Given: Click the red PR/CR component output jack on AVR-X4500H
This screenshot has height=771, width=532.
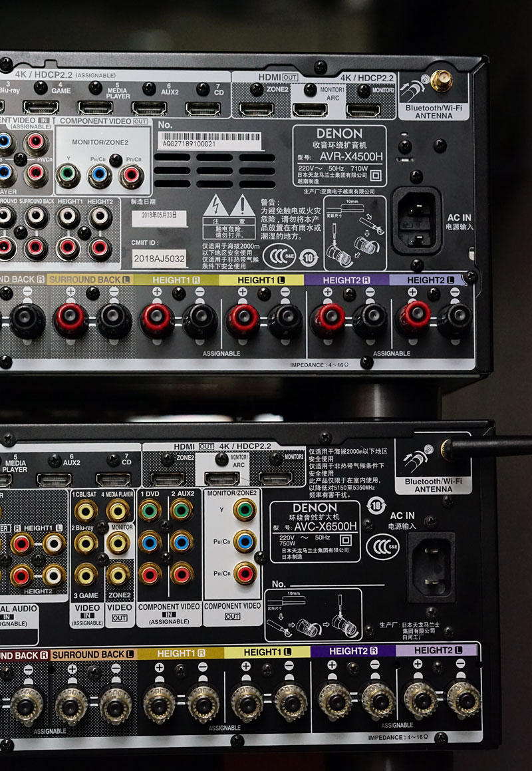Looking at the screenshot, I should 131,176.
